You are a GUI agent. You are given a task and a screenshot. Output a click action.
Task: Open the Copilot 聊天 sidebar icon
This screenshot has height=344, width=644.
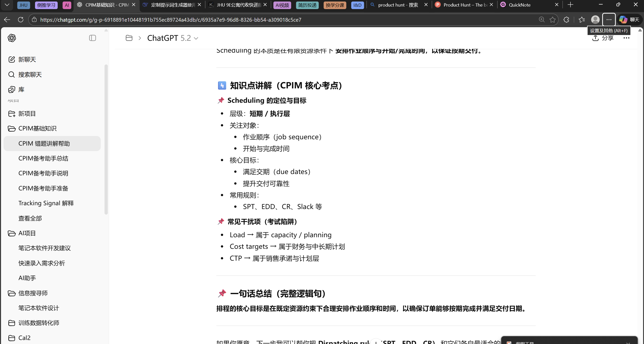click(x=629, y=19)
